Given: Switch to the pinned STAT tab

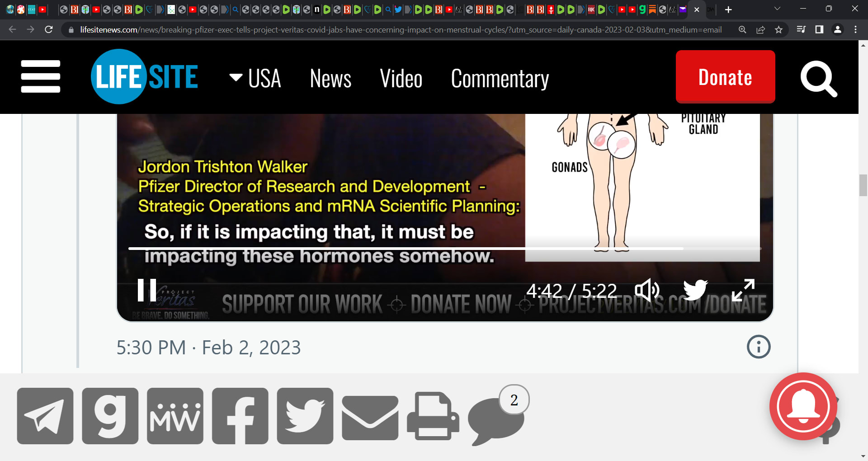Looking at the screenshot, I should point(32,9).
